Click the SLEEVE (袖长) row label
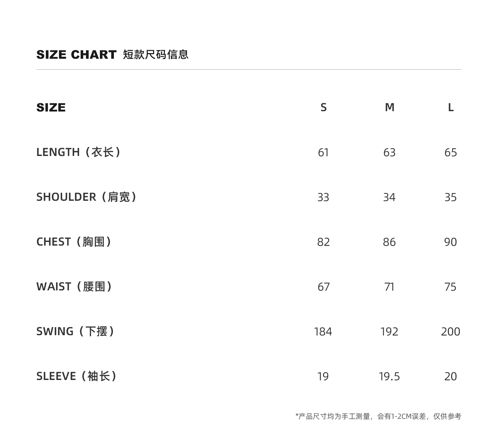The height and width of the screenshot is (448, 498). pos(77,376)
